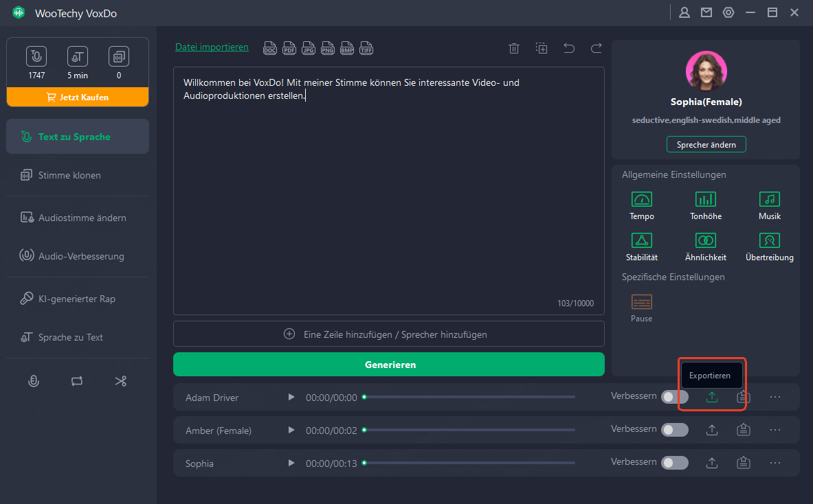Toggle Verbessern on Amber (Female) track

point(674,430)
